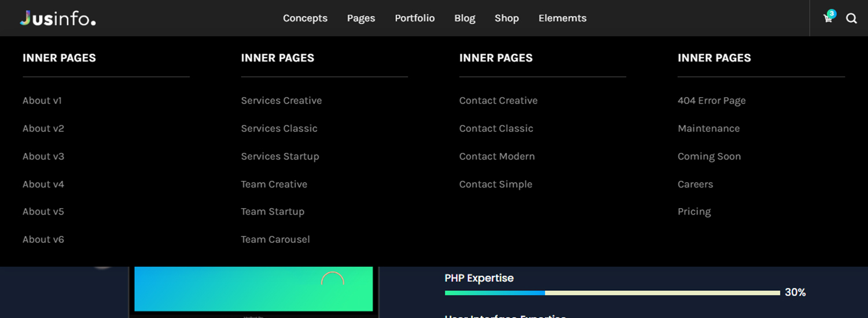The image size is (868, 318).
Task: Expand the Shop menu
Action: point(506,19)
